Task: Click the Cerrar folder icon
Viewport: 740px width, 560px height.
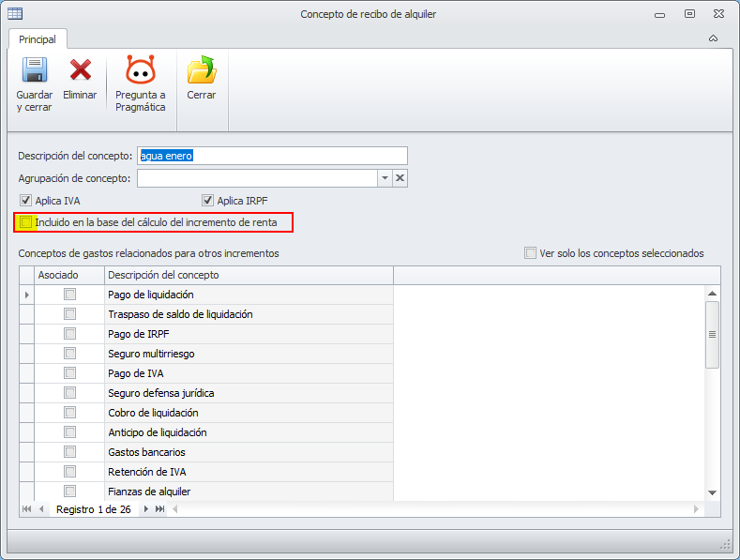Action: 202,69
